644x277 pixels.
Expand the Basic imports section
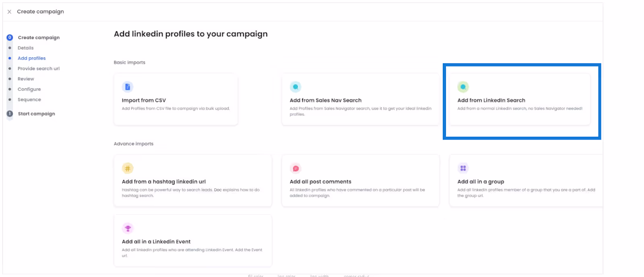[129, 62]
